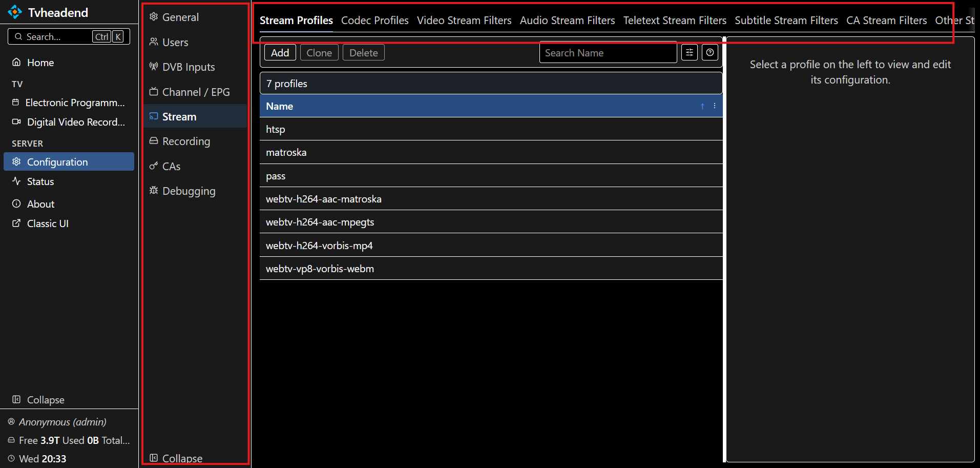Open Channel / EPG configuration
The width and height of the screenshot is (980, 468).
point(195,92)
